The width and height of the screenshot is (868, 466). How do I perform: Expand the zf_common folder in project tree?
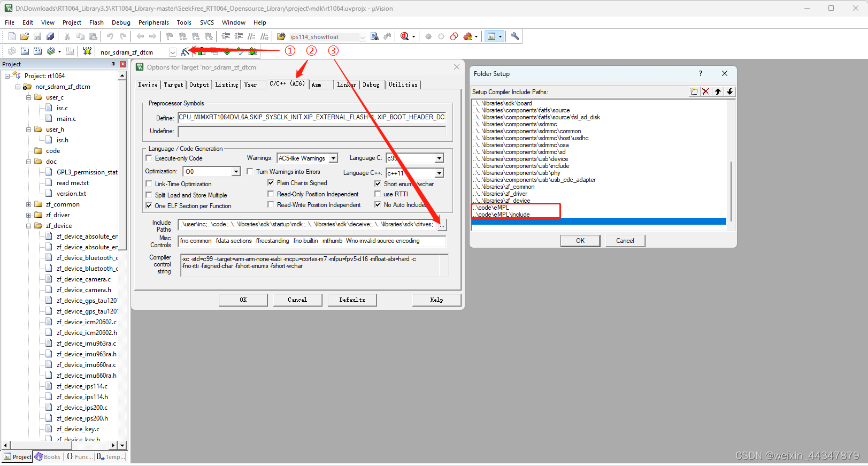28,204
